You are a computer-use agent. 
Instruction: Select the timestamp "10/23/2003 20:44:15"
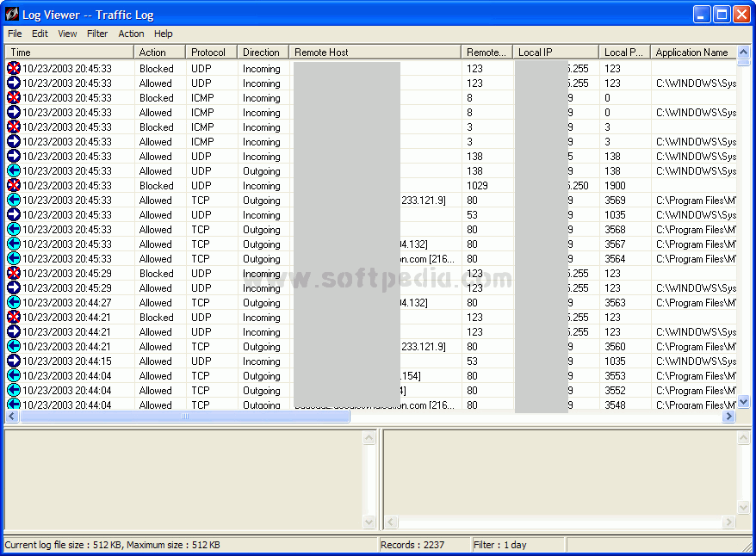click(67, 361)
